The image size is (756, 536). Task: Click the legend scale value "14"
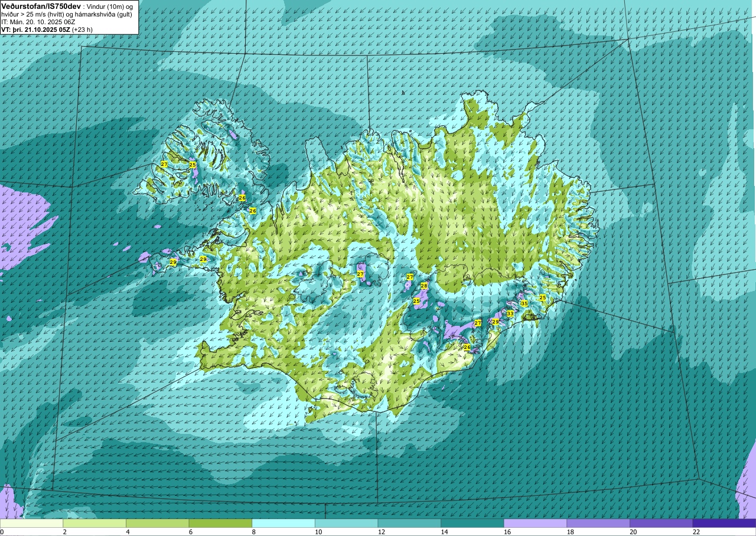click(444, 532)
